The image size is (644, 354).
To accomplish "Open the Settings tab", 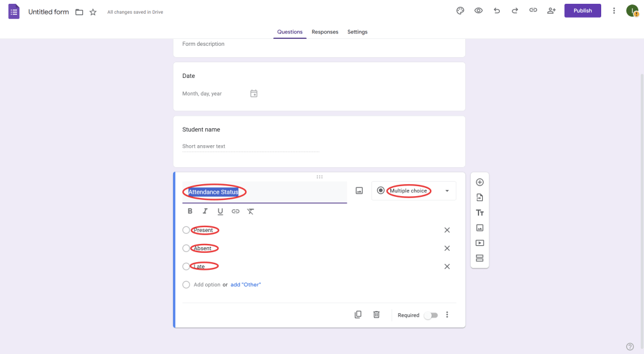I will coord(358,32).
